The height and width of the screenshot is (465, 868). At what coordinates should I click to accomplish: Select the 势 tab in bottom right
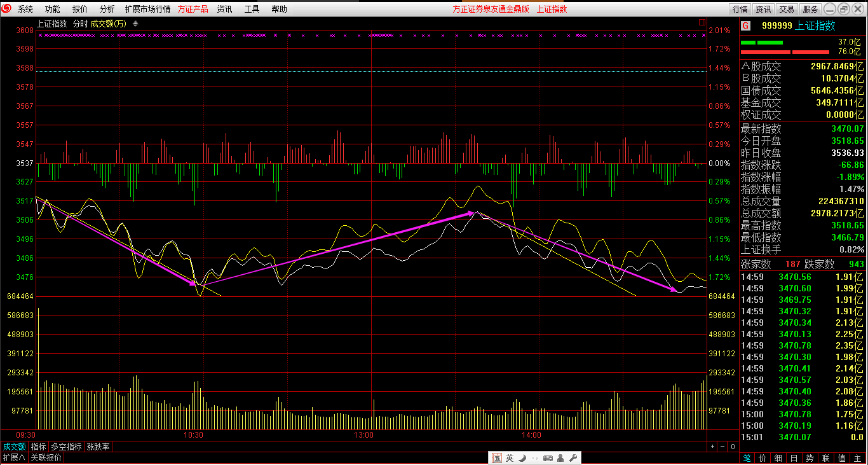[x=810, y=458]
